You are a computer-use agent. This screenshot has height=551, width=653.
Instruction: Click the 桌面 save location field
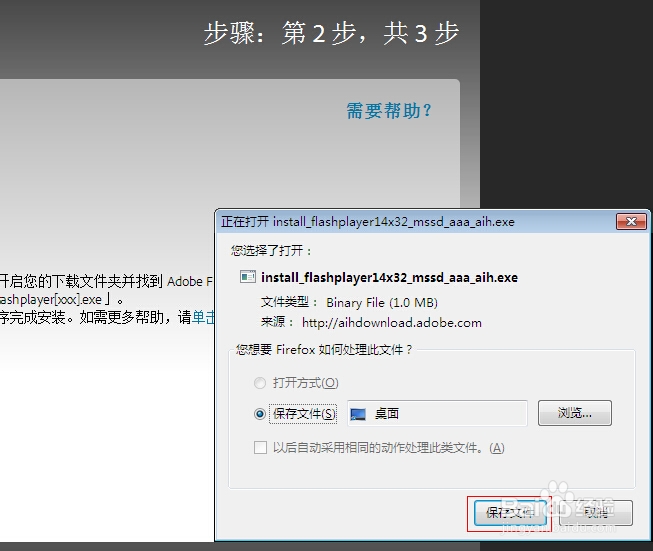(437, 413)
